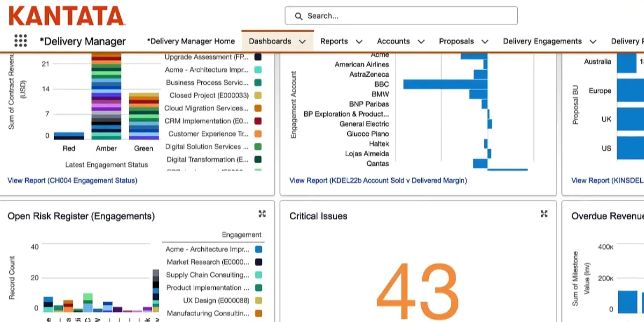Screen dimensions: 644x322
Task: Click the Amber stacked bar in chart
Action: coord(106,96)
